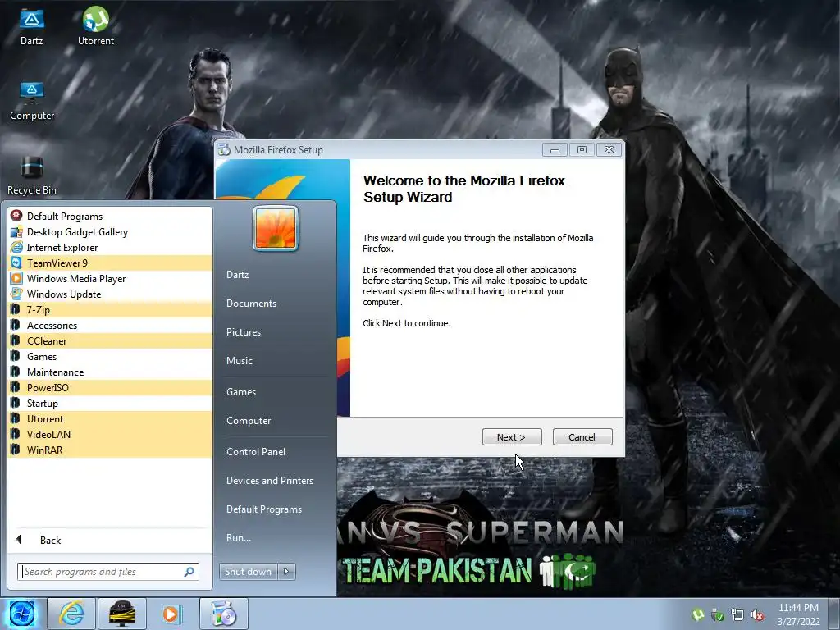
Task: Launch Internet Explorer from the taskbar
Action: pos(71,614)
